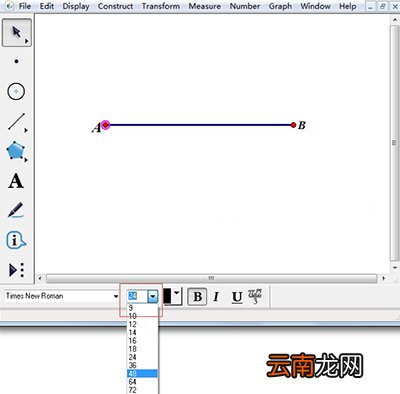Choose font size 16 from list
The height and width of the screenshot is (394, 400).
[x=143, y=341]
